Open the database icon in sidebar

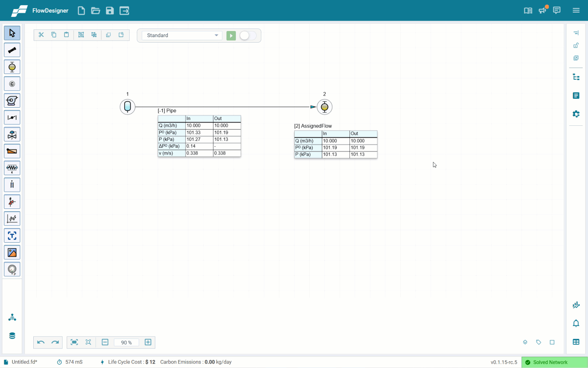12,336
